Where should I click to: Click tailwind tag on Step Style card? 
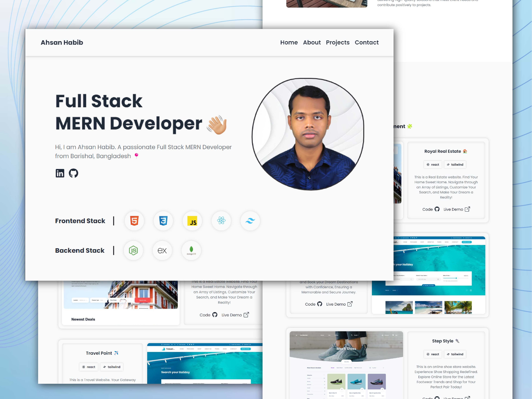tap(455, 354)
